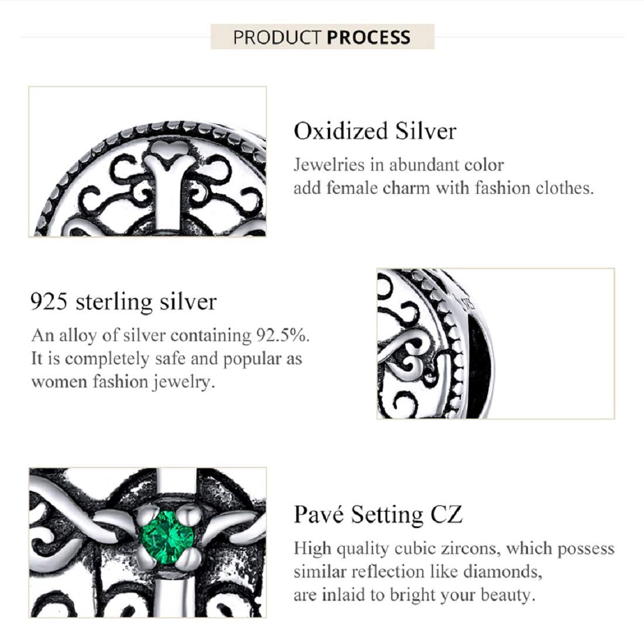Open the side-view charm image
The width and height of the screenshot is (644, 644).
495,344
